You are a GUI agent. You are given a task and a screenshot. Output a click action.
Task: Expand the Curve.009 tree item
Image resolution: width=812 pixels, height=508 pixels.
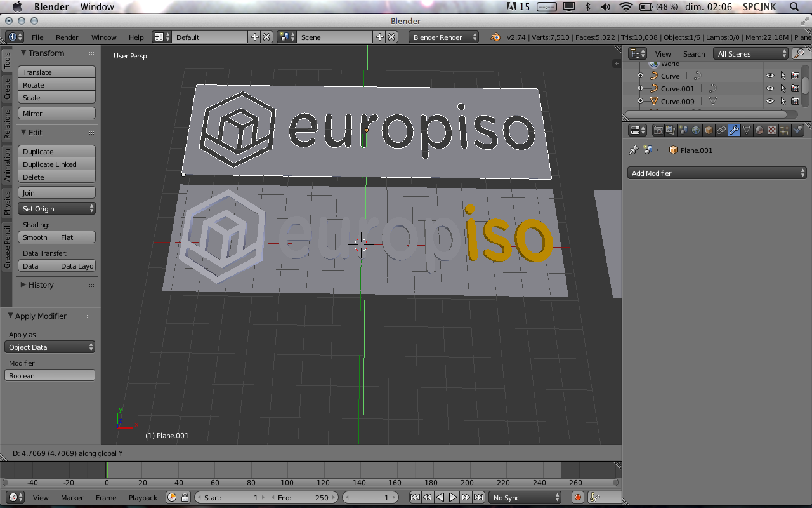click(640, 102)
